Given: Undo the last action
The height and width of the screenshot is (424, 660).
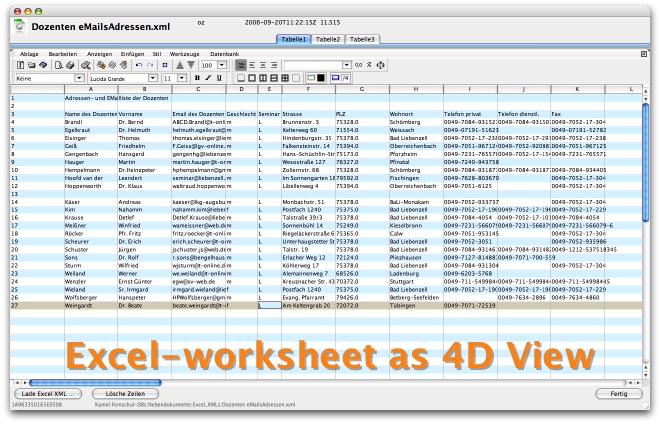Looking at the screenshot, I should [139, 65].
